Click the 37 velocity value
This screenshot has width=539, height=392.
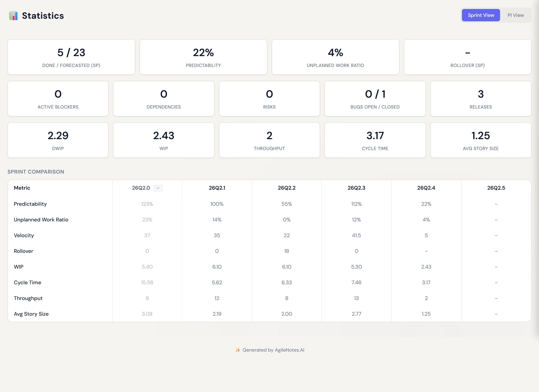pos(147,235)
